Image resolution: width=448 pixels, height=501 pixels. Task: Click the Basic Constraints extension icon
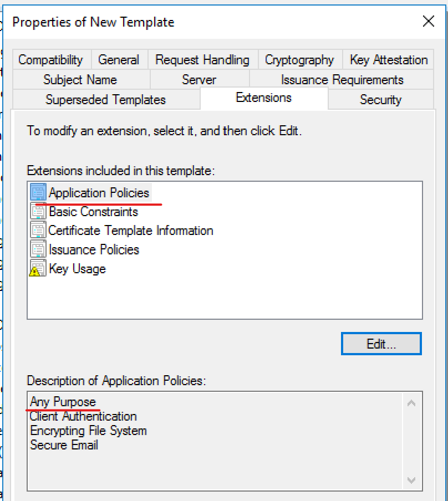[38, 212]
